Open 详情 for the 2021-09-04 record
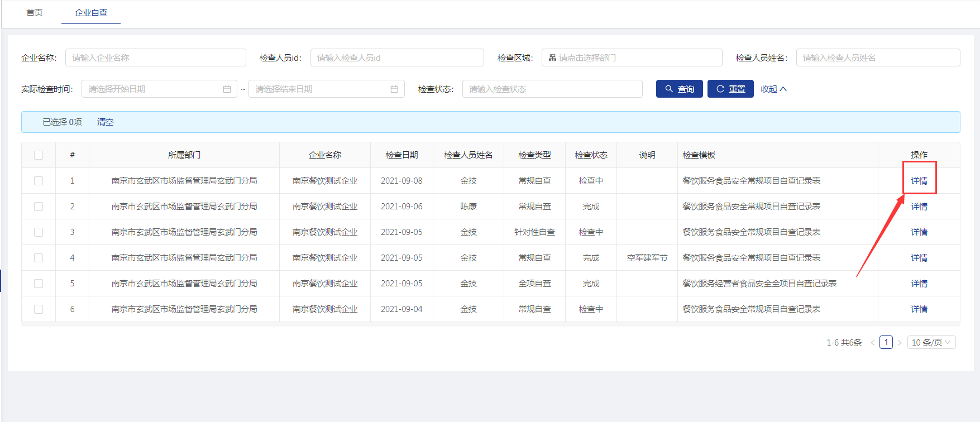Image resolution: width=980 pixels, height=422 pixels. pos(919,309)
